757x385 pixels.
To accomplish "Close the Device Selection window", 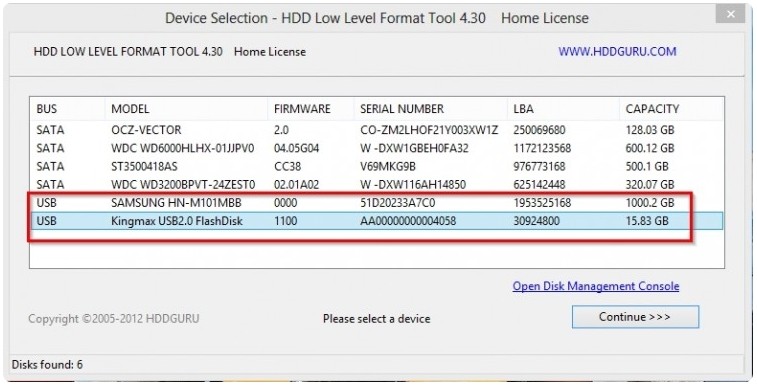I will pos(730,15).
